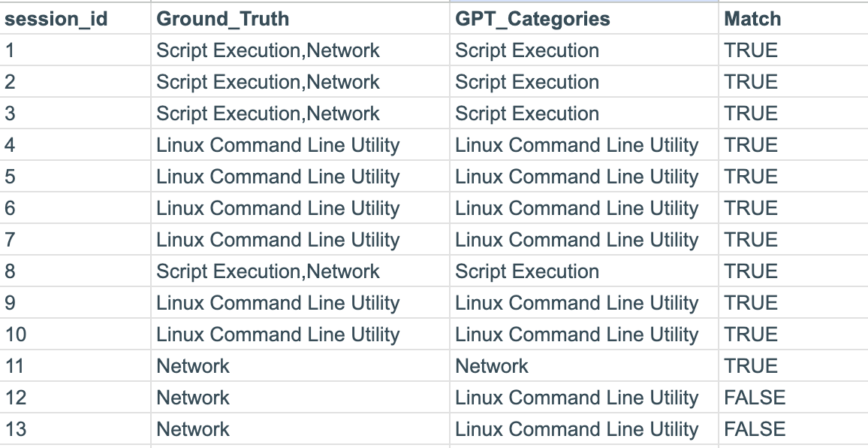Click GPT_Categories cell in session 5 row
The height and width of the screenshot is (448, 868).
click(577, 177)
